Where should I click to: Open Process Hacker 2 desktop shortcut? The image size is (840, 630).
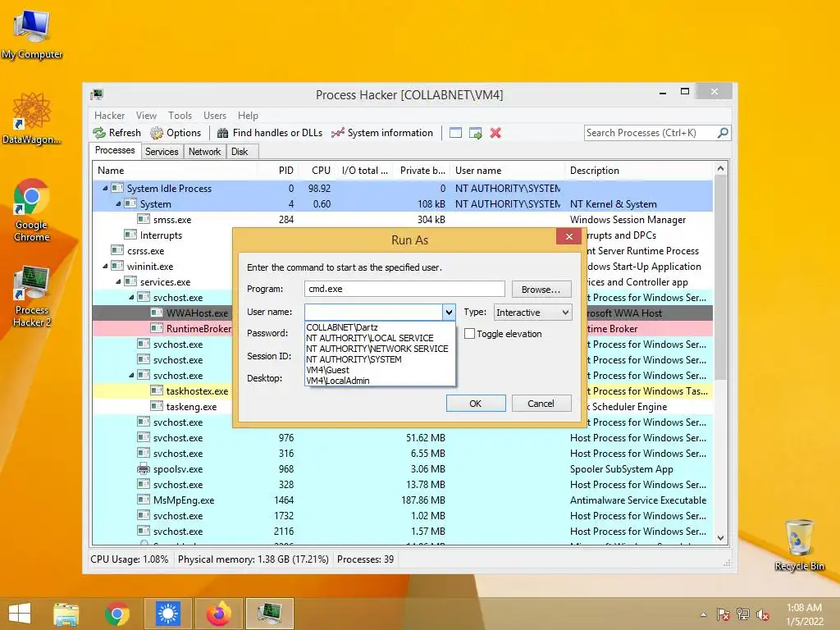click(32, 296)
